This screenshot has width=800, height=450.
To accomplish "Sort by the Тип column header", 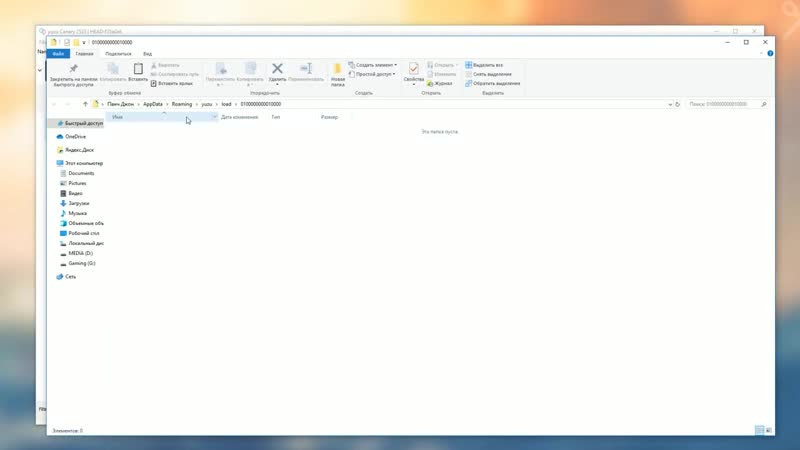I will coord(276,117).
